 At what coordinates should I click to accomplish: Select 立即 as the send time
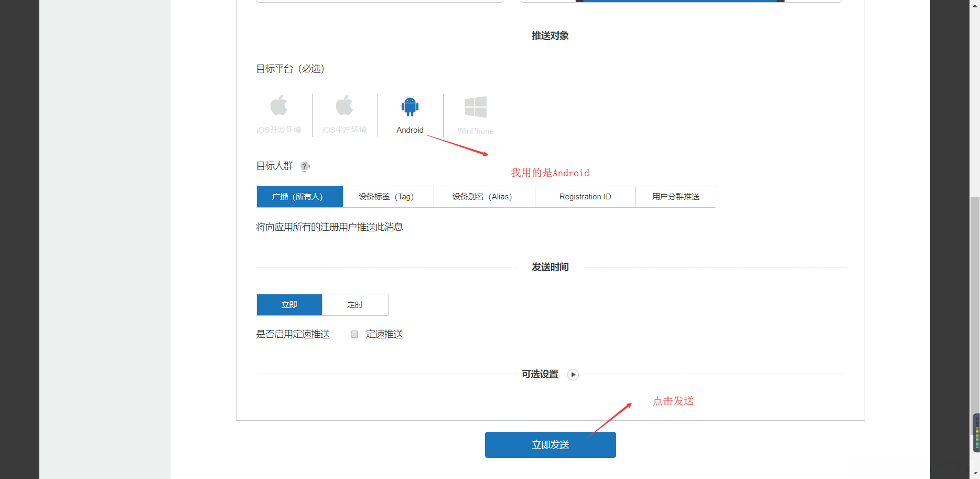click(289, 304)
